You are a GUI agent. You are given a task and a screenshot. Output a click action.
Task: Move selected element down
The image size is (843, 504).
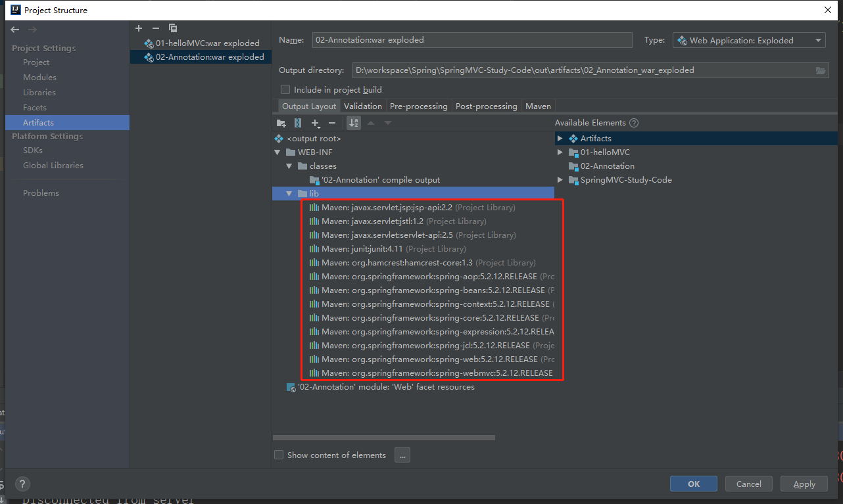click(x=388, y=123)
